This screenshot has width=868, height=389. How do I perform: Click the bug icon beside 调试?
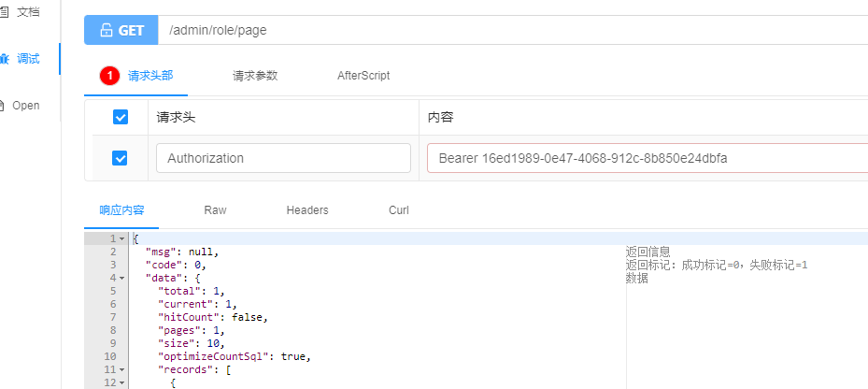5,59
